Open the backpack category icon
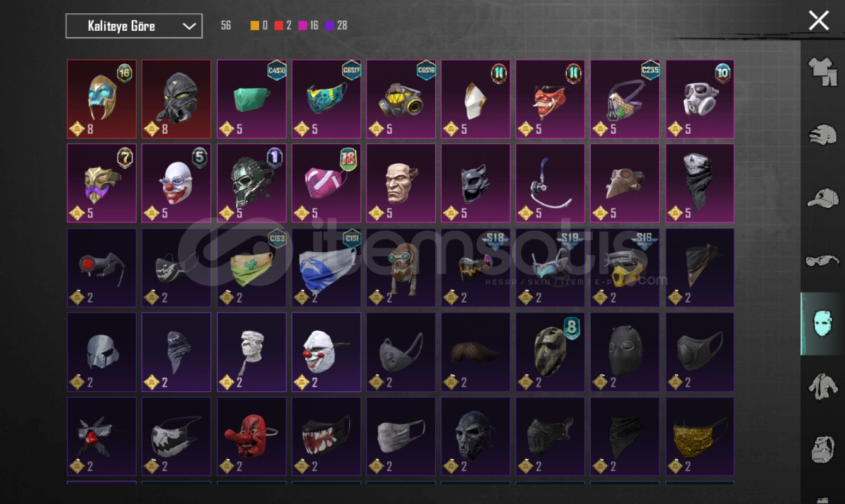This screenshot has height=504, width=845. [823, 449]
